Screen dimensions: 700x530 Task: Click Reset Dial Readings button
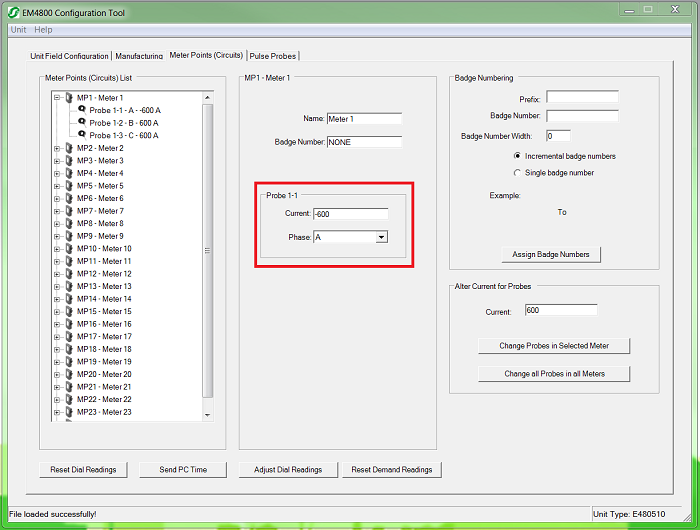[83, 470]
